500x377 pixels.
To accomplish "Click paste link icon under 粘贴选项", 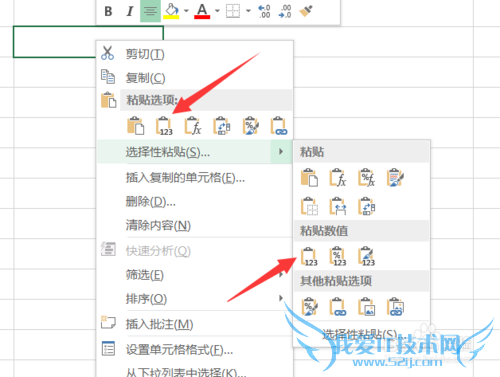I will (279, 126).
